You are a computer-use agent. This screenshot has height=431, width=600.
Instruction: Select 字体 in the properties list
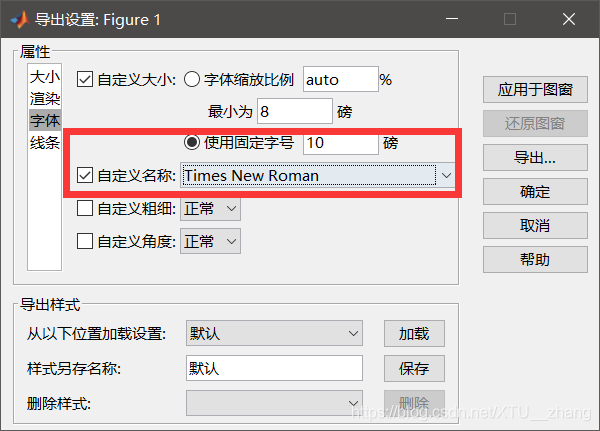pyautogui.click(x=45, y=121)
